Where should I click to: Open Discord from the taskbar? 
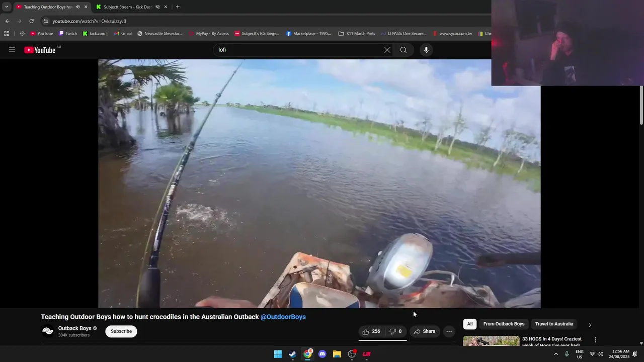(x=322, y=354)
